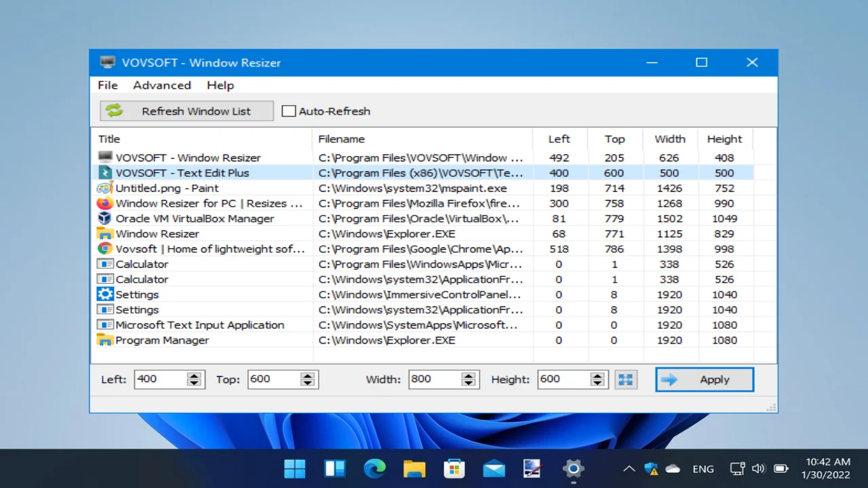Decrease Height value with down arrow
The width and height of the screenshot is (868, 488).
tap(597, 384)
